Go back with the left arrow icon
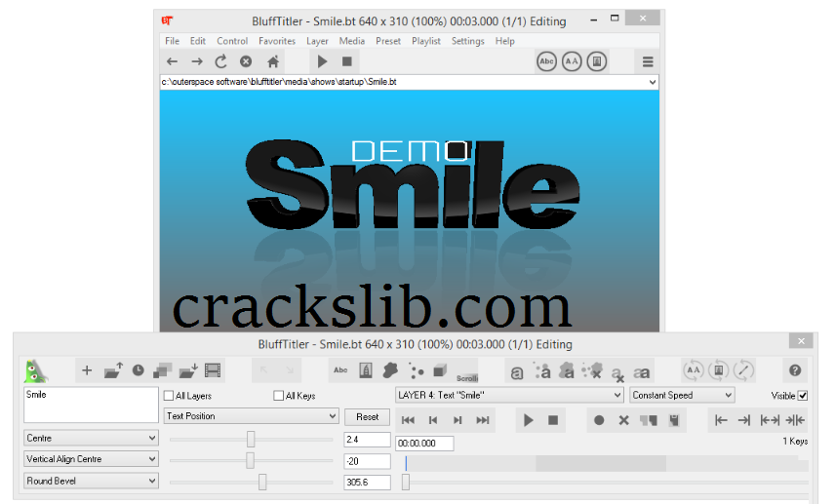 click(172, 61)
